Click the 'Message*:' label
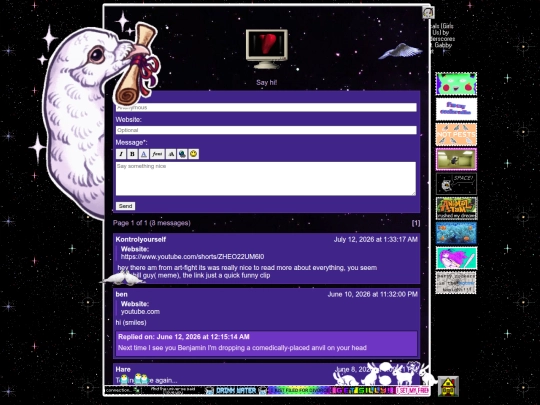The image size is (540, 405). coord(131,142)
